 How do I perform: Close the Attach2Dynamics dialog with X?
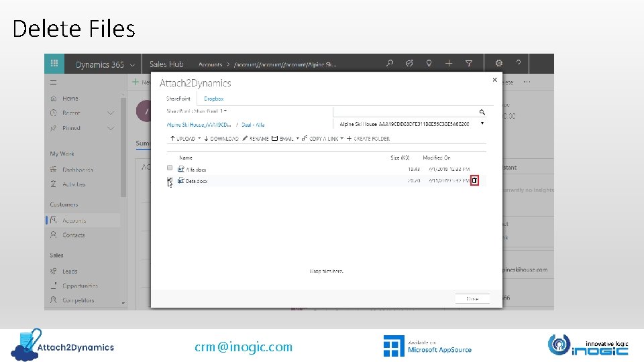click(494, 80)
